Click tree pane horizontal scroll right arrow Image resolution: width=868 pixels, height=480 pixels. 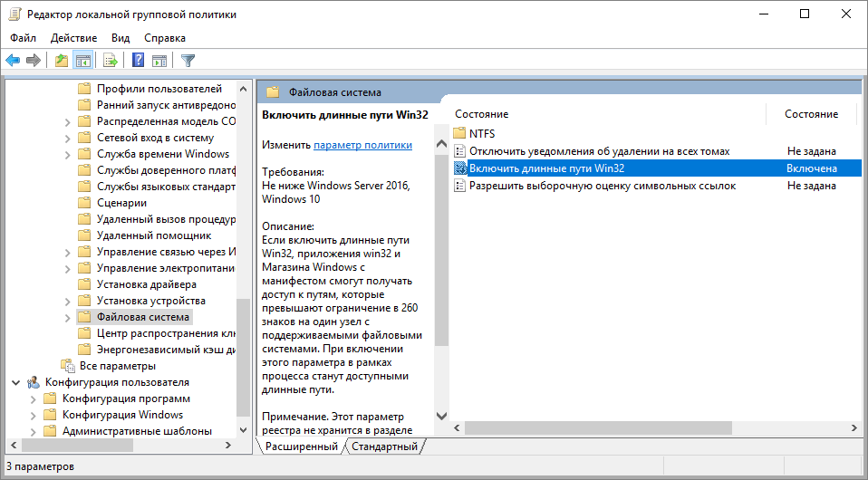(228, 445)
